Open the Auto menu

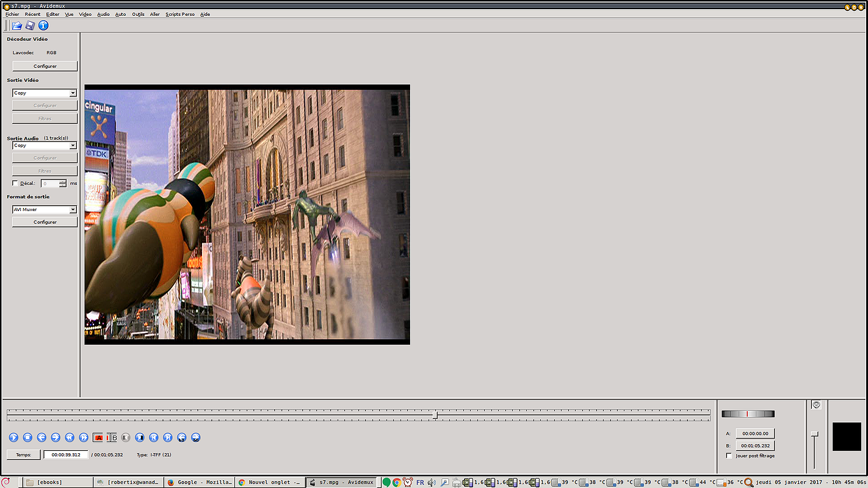tap(120, 14)
